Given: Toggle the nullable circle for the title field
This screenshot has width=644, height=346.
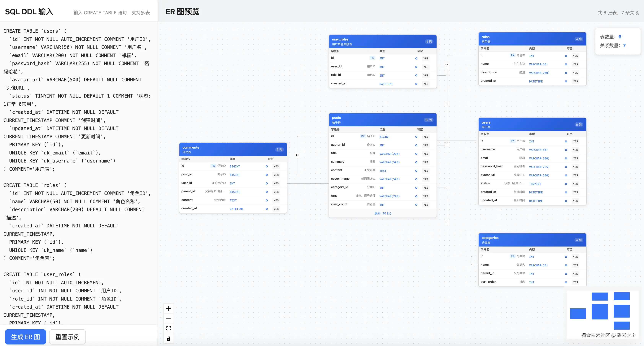Looking at the screenshot, I should click(416, 154).
